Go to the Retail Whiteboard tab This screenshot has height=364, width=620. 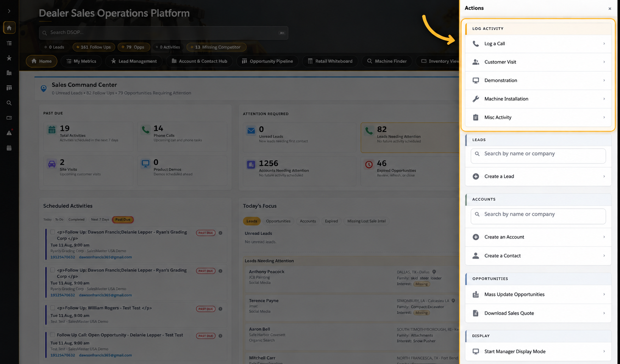point(330,61)
